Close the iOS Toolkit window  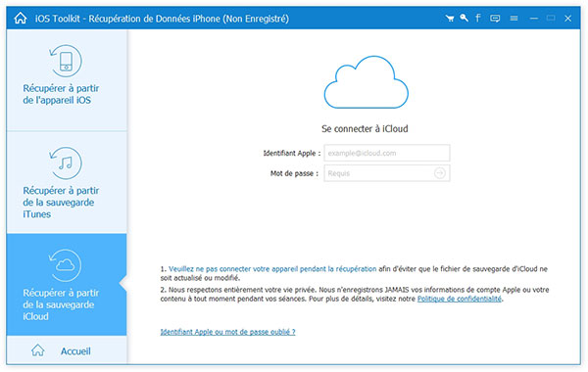pyautogui.click(x=568, y=18)
